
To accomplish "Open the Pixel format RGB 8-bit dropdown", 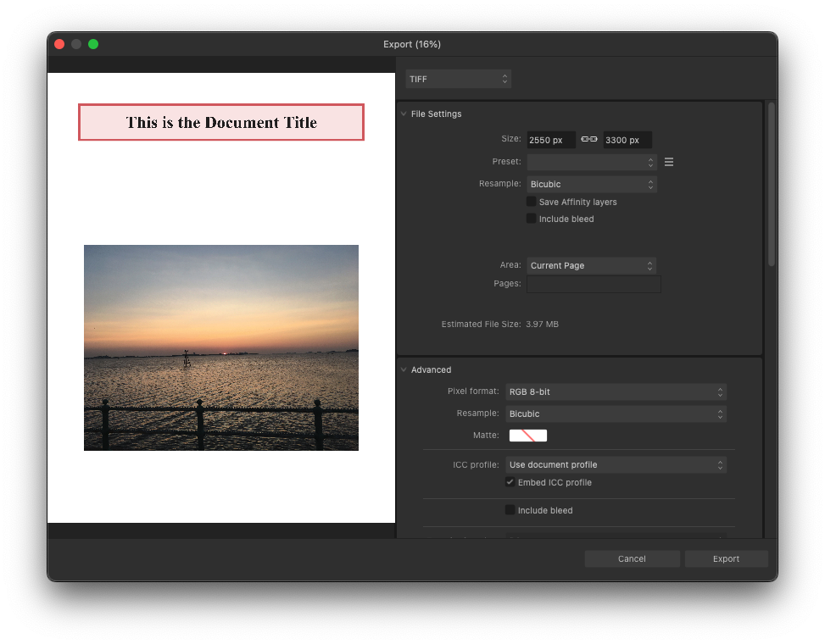I will coord(616,391).
